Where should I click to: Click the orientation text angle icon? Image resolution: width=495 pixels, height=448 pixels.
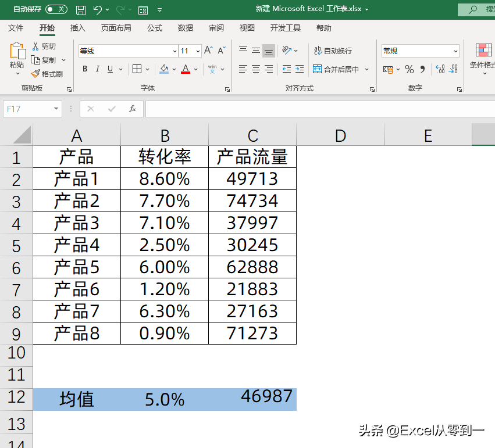click(x=287, y=50)
